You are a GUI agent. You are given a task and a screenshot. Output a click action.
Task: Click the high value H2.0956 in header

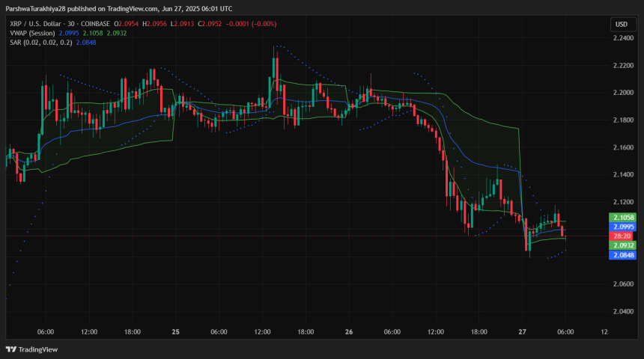click(154, 24)
